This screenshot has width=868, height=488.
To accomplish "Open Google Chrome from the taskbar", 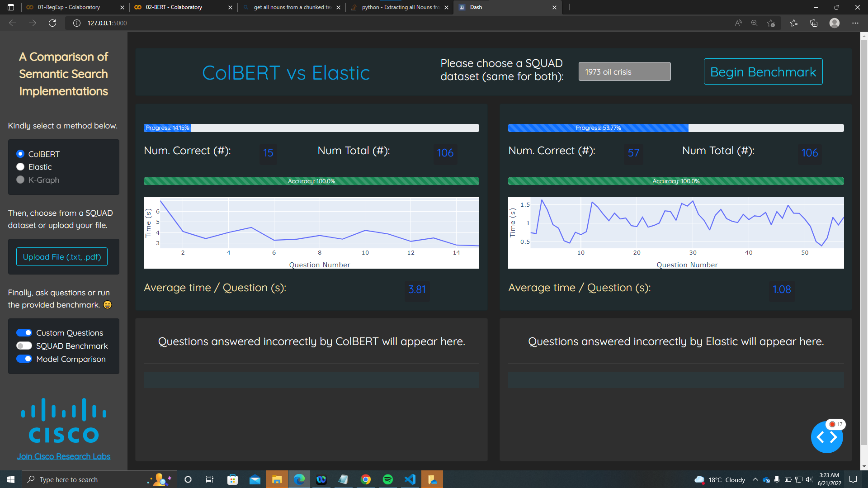I will click(x=366, y=479).
